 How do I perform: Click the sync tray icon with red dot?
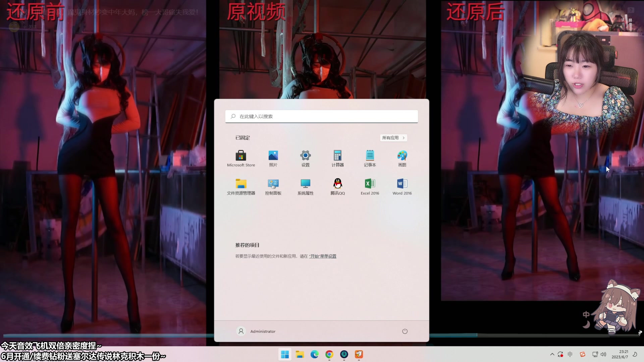point(560,354)
